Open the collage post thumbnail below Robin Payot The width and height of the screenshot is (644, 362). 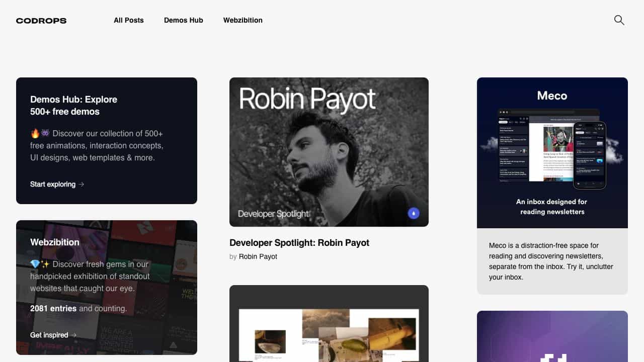[329, 324]
